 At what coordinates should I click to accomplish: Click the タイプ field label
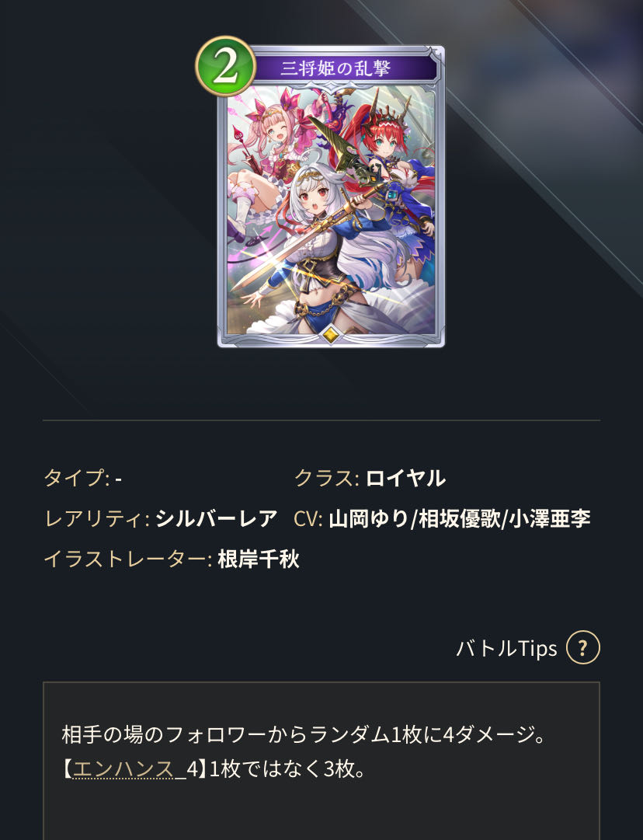[77, 478]
